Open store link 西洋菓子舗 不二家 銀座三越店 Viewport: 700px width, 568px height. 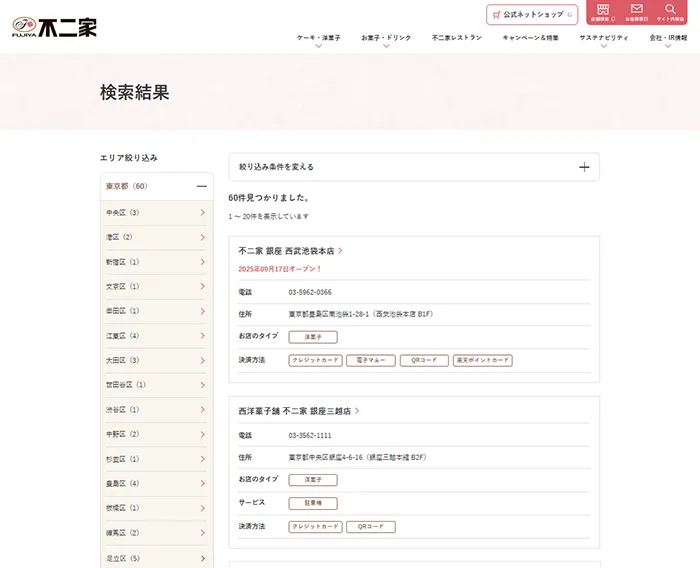(x=298, y=411)
